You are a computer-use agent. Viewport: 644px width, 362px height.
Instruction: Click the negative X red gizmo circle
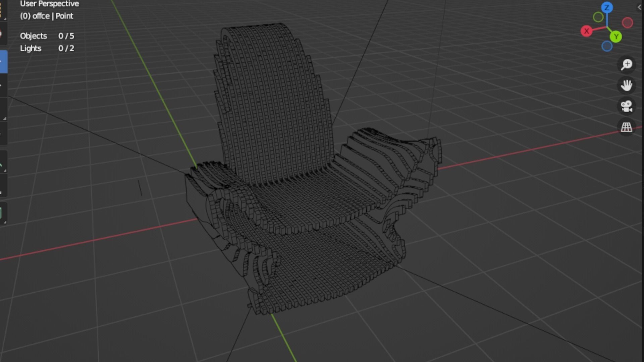628,22
